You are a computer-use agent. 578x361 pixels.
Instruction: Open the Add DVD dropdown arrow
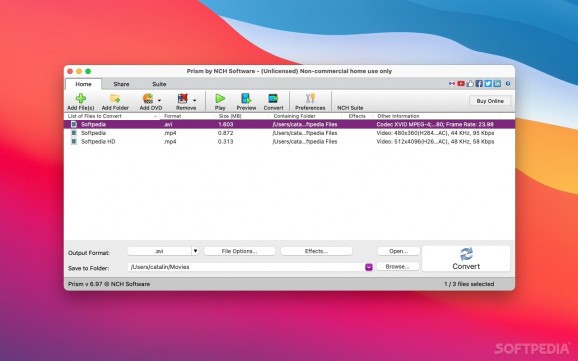160,100
